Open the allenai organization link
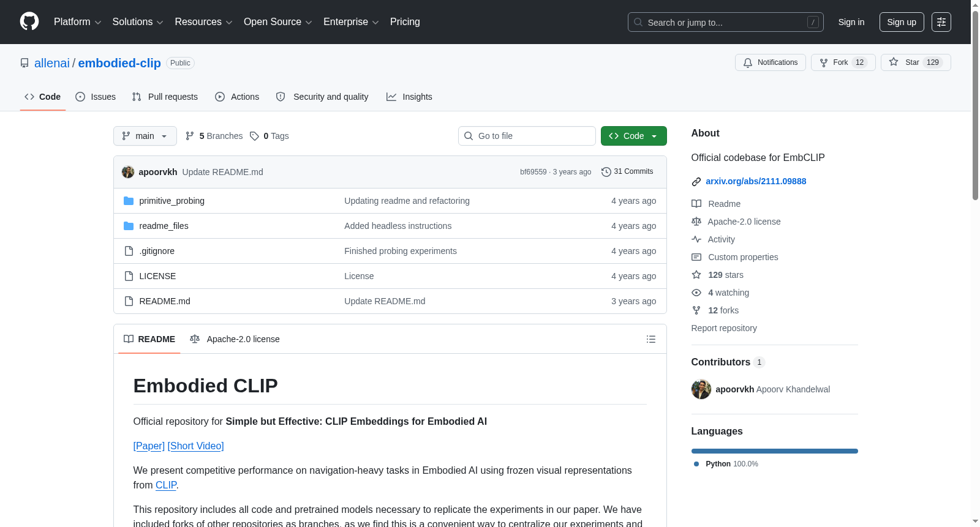The image size is (980, 527). (52, 63)
